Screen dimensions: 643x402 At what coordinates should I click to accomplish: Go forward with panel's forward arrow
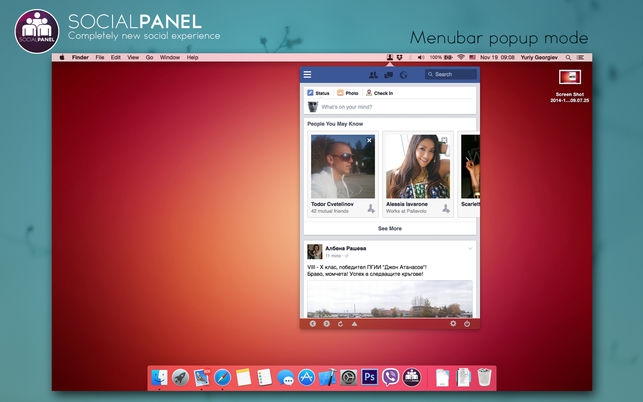pos(326,324)
